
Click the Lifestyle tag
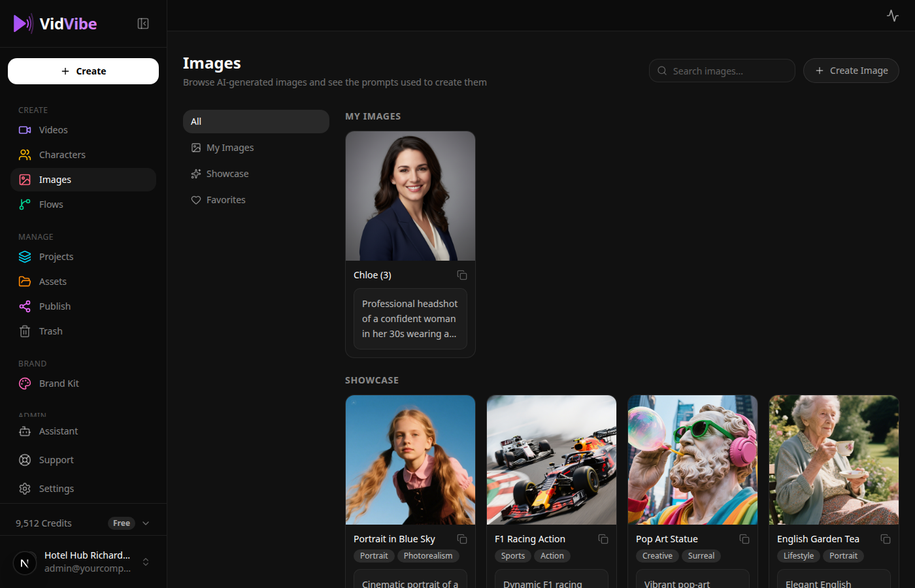(799, 556)
